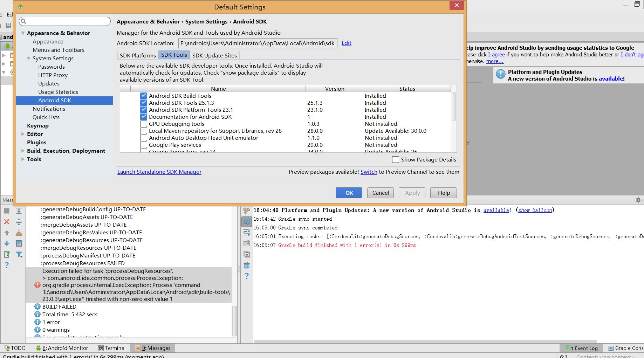Click Event Log horizontal scrollbar

click(426, 341)
